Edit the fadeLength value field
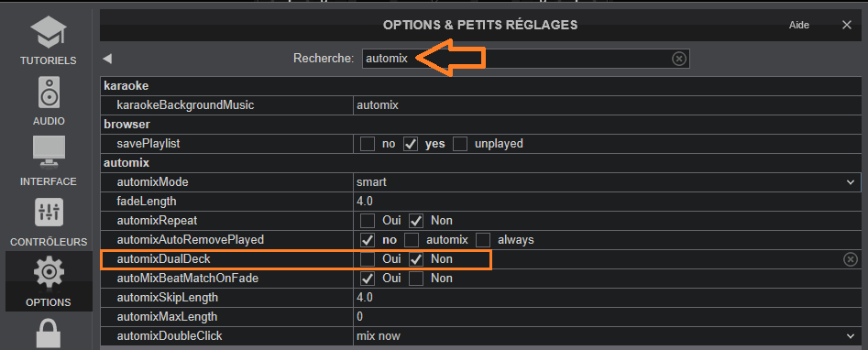Viewport: 868px width, 350px height. [x=608, y=202]
